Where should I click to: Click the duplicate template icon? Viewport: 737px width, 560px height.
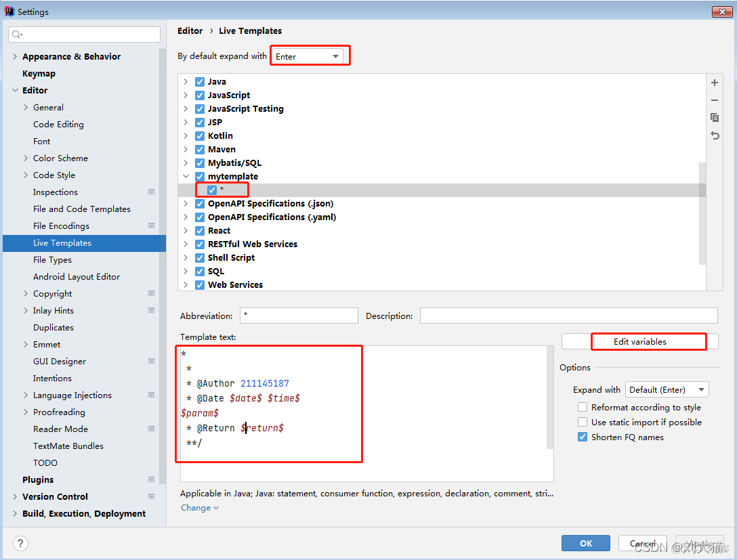coord(715,118)
